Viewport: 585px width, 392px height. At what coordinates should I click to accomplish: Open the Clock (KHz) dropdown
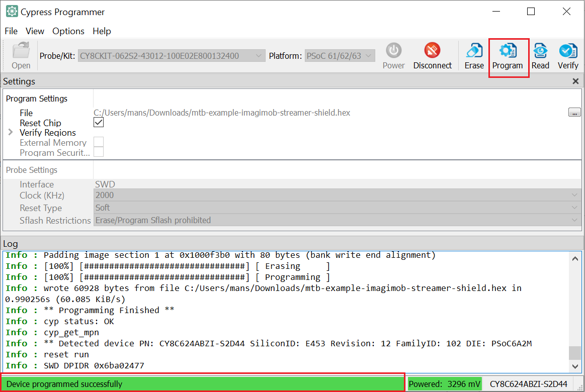tap(338, 195)
